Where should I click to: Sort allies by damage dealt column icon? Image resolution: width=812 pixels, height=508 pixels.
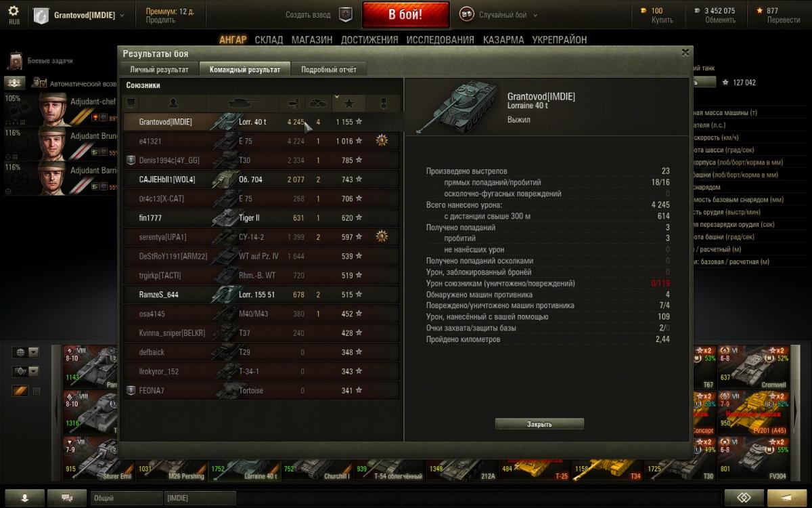click(294, 104)
